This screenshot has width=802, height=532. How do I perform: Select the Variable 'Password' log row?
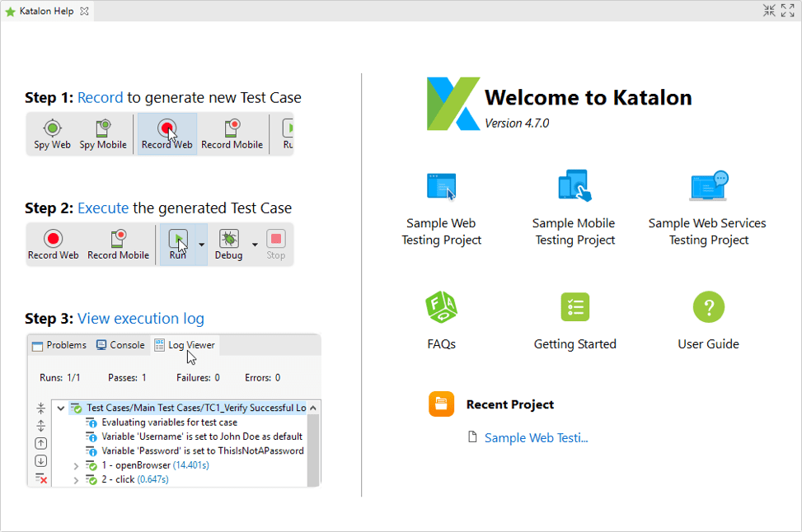[203, 451]
